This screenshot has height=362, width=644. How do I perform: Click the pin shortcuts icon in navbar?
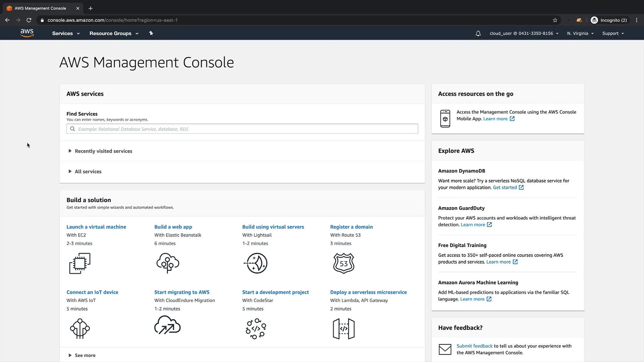click(151, 33)
